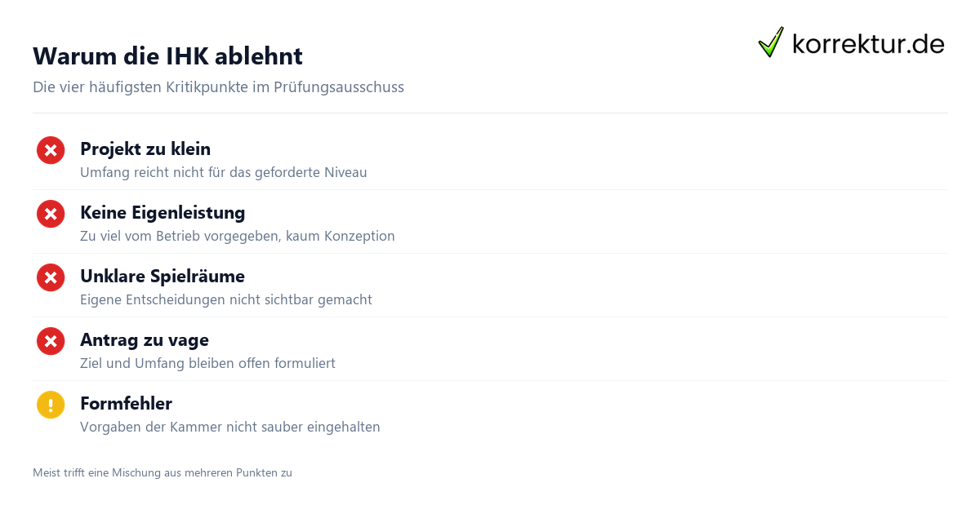The height and width of the screenshot is (514, 980).
Task: Click description Vorgaben der Kammer nicht eingehalten
Action: point(230,427)
